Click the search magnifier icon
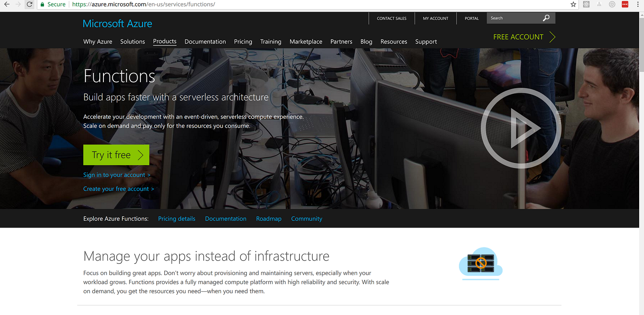This screenshot has width=644, height=315. 546,18
